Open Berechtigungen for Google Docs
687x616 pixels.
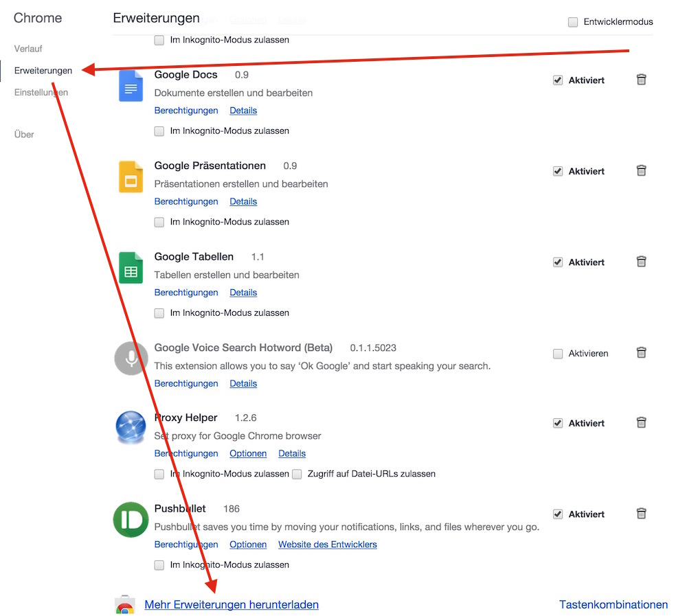pyautogui.click(x=186, y=111)
